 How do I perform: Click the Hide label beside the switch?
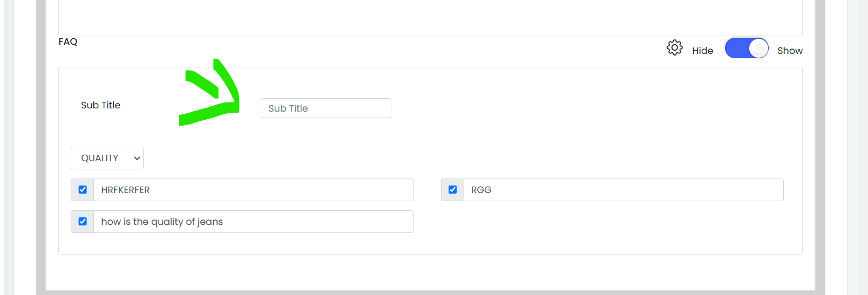[x=702, y=51]
